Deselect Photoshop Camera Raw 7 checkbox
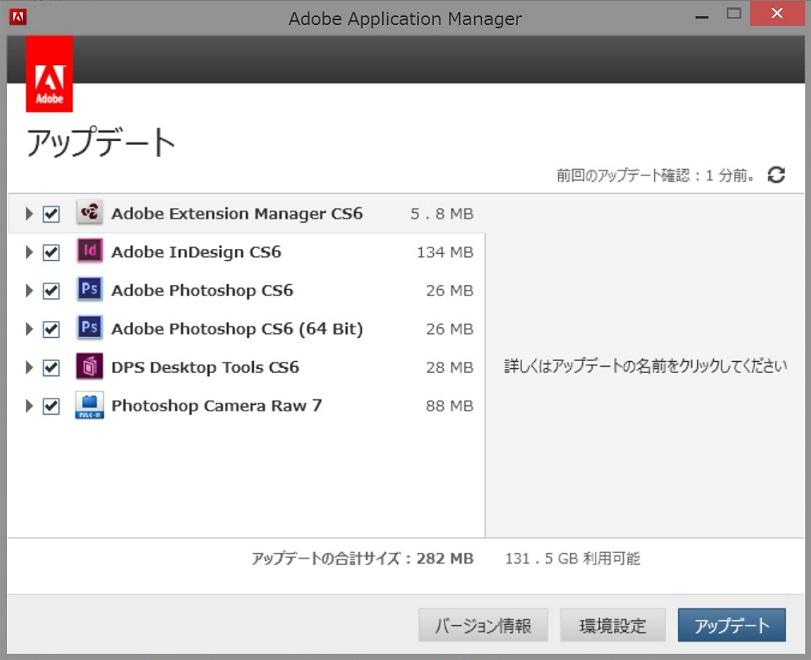 51,406
